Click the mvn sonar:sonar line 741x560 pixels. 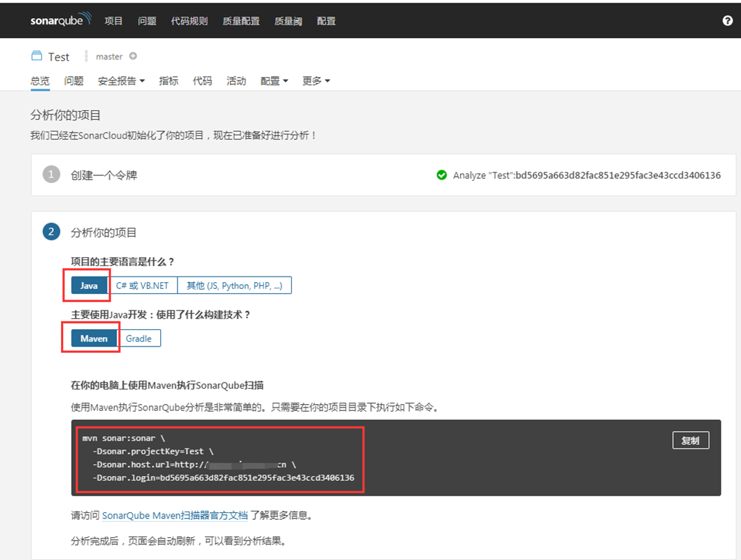[x=124, y=438]
